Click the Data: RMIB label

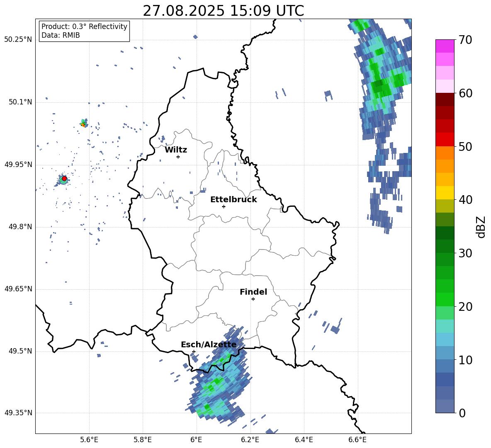click(61, 35)
